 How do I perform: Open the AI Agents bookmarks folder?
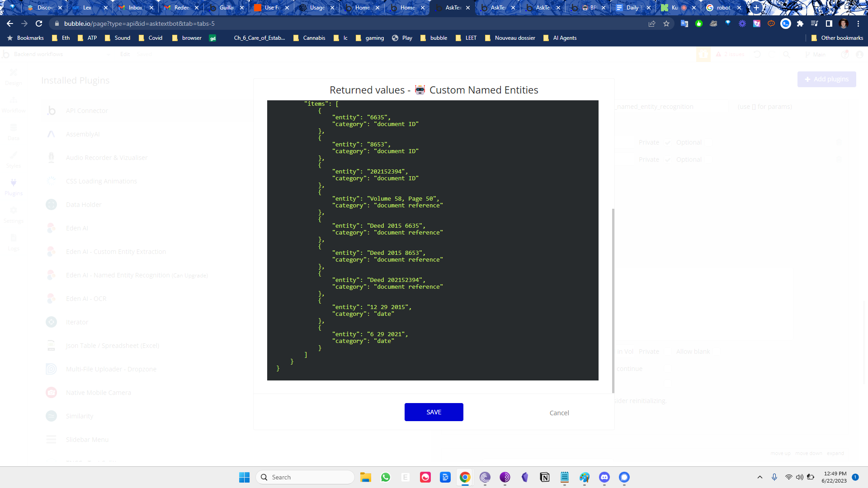click(x=560, y=38)
